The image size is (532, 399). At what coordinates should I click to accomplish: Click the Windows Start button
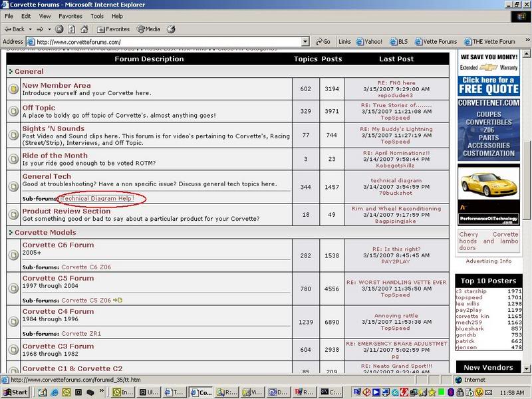(15, 392)
